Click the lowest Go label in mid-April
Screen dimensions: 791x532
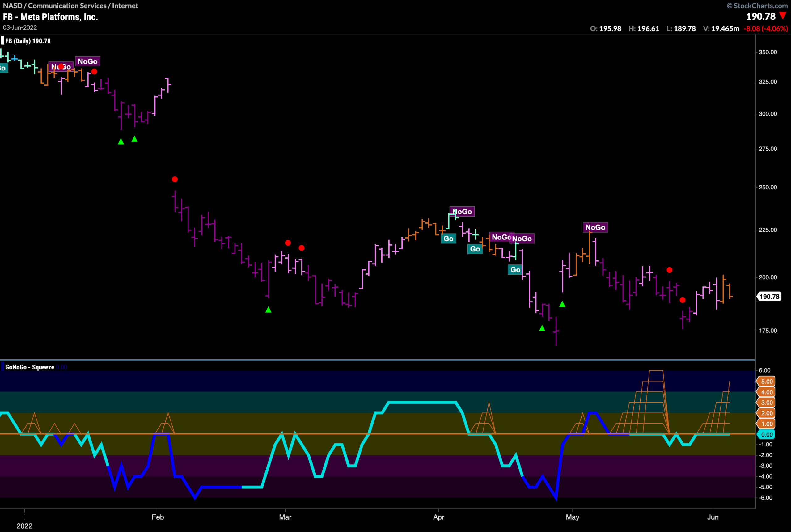515,270
